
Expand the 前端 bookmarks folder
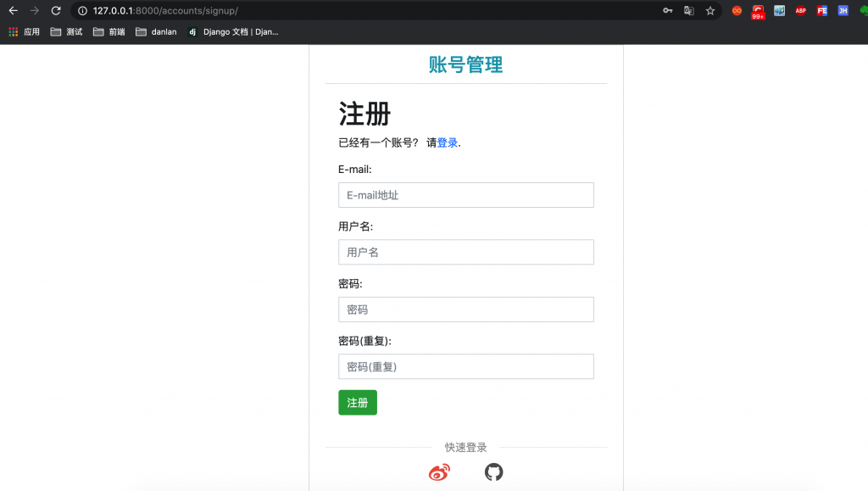(x=109, y=32)
